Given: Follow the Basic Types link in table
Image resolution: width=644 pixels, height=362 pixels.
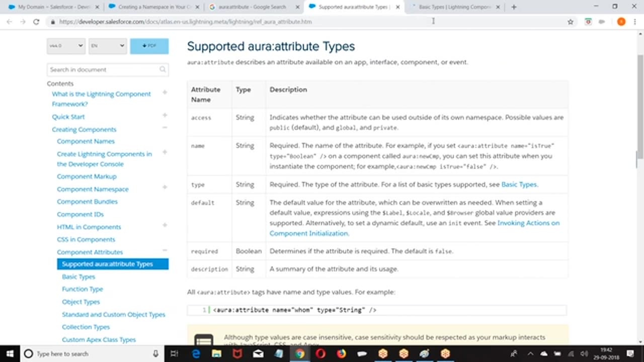Looking at the screenshot, I should [x=519, y=185].
